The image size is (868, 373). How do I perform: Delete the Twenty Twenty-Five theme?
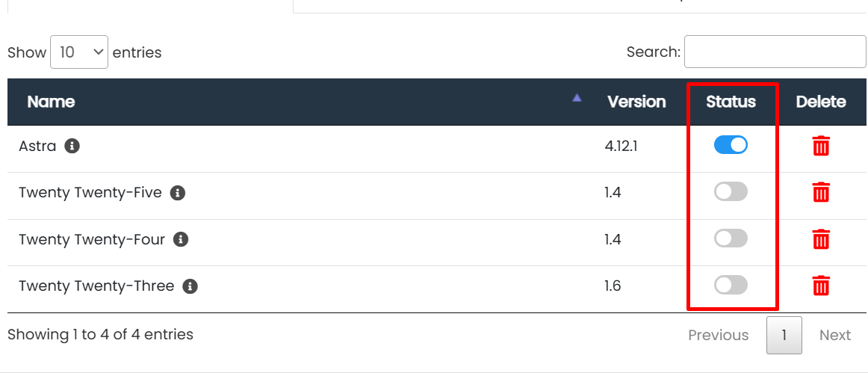click(820, 193)
